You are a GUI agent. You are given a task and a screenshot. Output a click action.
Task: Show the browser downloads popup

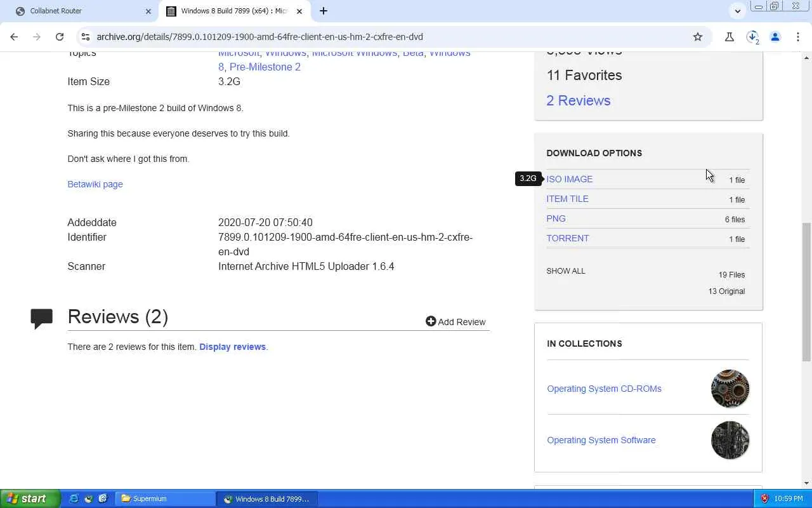point(752,37)
